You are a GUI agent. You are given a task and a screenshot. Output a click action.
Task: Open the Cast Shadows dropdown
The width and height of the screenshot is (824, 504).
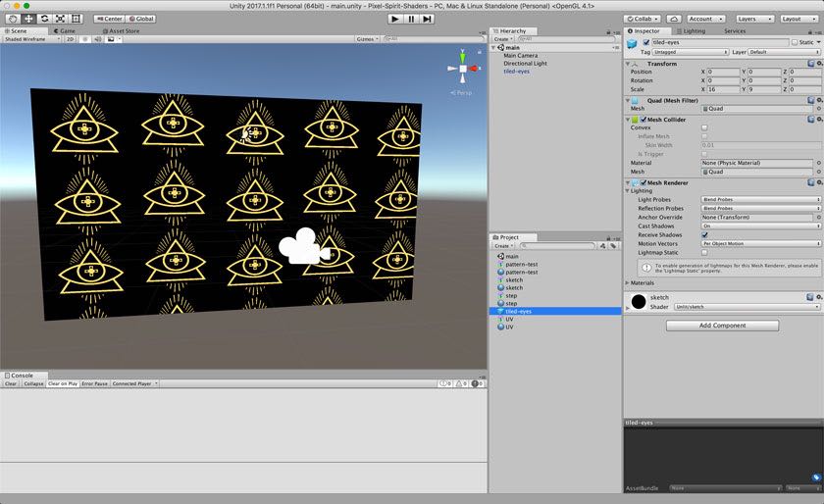[760, 226]
